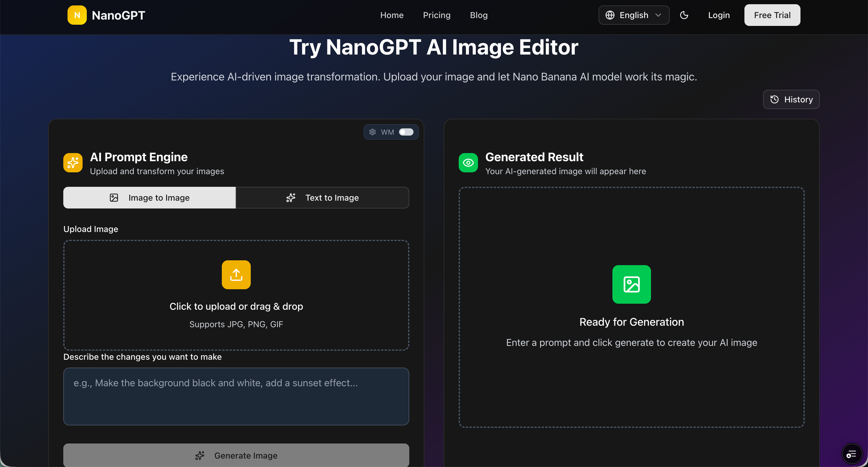Open the Blog from the navigation bar
This screenshot has width=868, height=467.
(479, 15)
